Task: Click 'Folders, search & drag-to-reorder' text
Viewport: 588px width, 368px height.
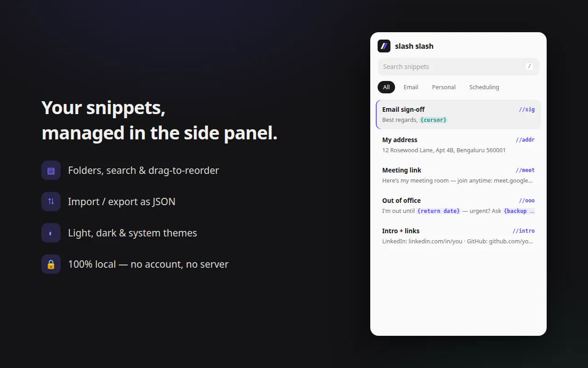Action: click(x=143, y=170)
